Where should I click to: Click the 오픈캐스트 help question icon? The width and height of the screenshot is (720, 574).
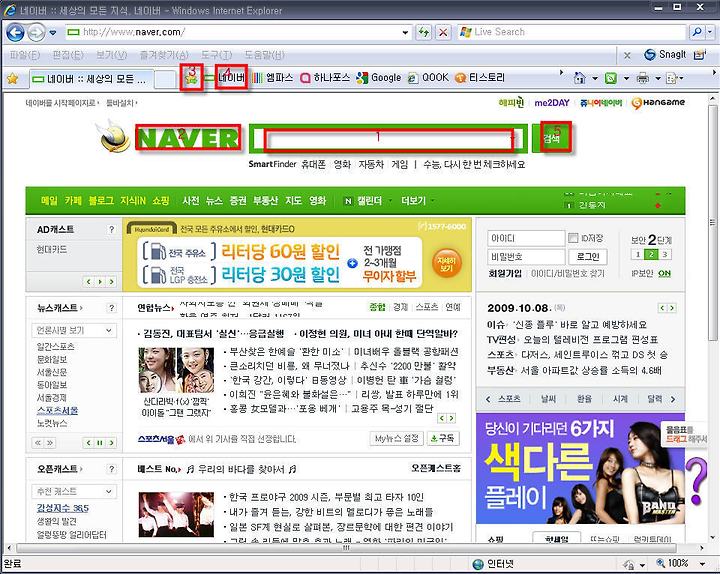point(112,469)
